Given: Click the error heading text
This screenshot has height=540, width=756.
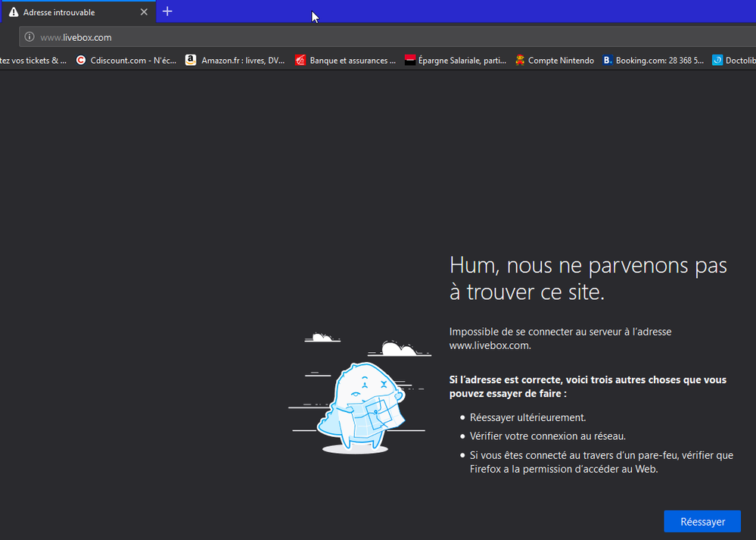Looking at the screenshot, I should pyautogui.click(x=588, y=278).
